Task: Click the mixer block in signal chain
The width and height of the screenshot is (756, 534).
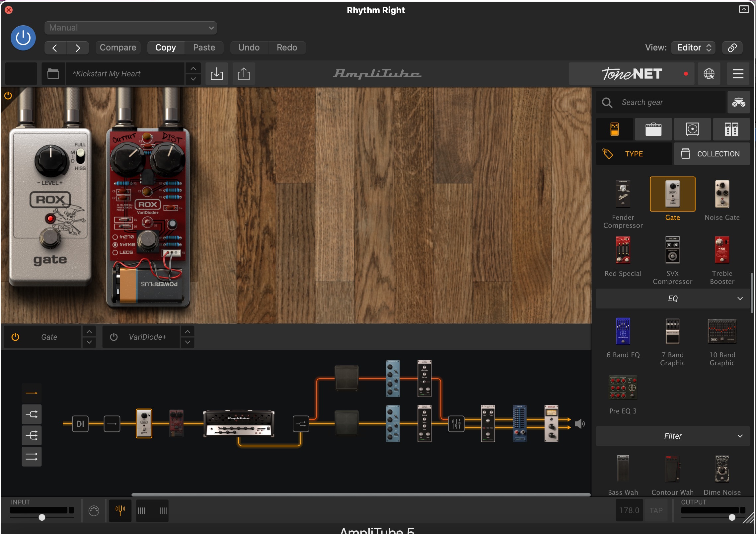Action: click(456, 424)
